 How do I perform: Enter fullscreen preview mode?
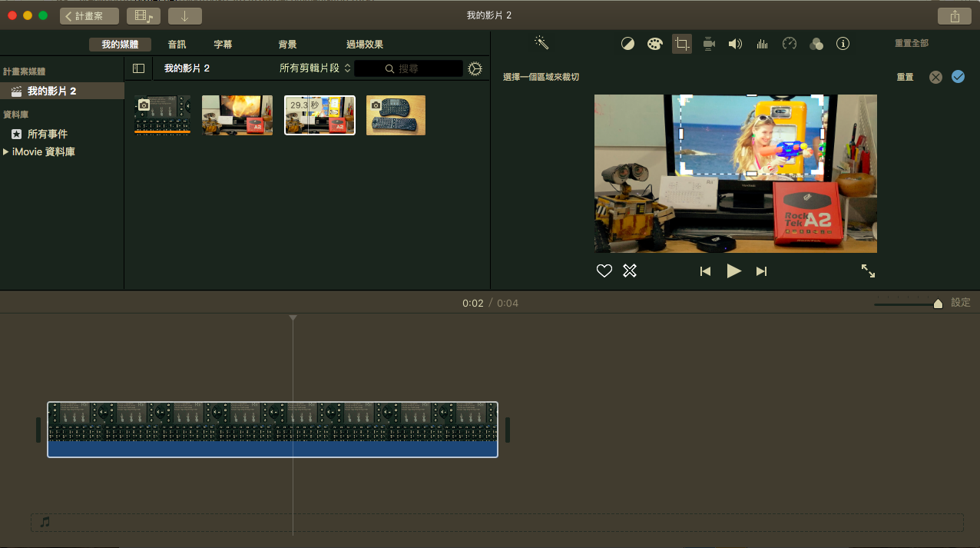coord(868,271)
